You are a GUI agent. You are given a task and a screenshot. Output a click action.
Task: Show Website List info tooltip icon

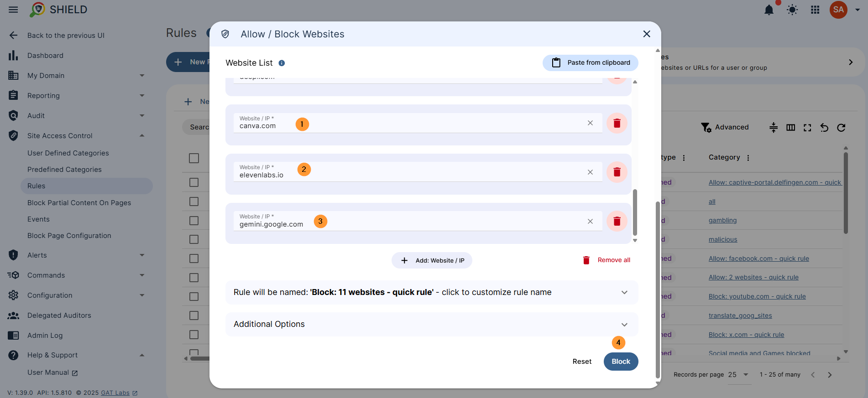point(282,63)
